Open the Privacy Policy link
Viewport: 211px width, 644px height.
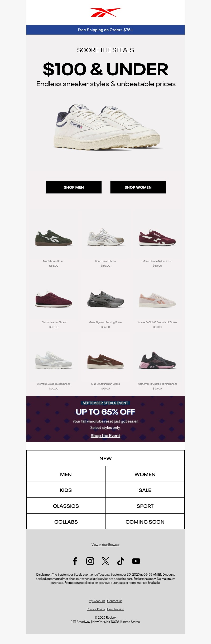pyautogui.click(x=96, y=609)
